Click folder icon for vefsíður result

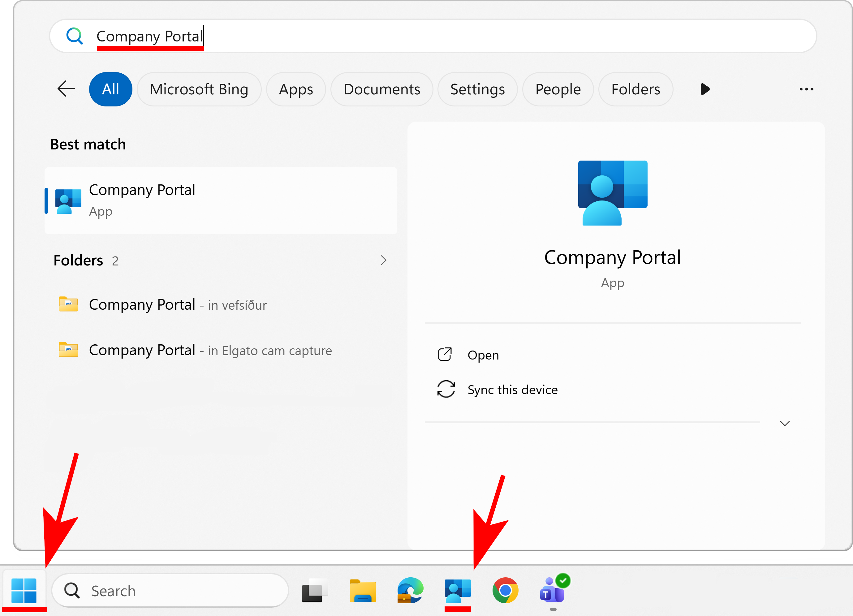(x=68, y=304)
